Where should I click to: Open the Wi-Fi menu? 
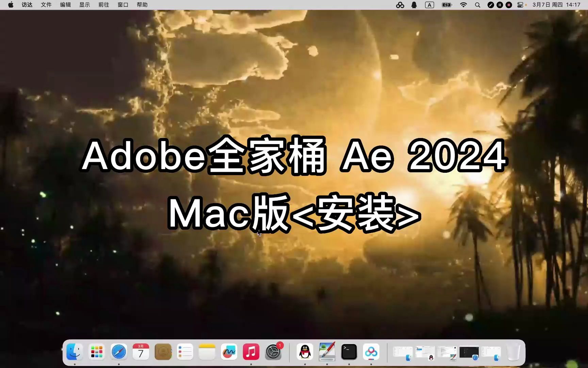(x=463, y=5)
